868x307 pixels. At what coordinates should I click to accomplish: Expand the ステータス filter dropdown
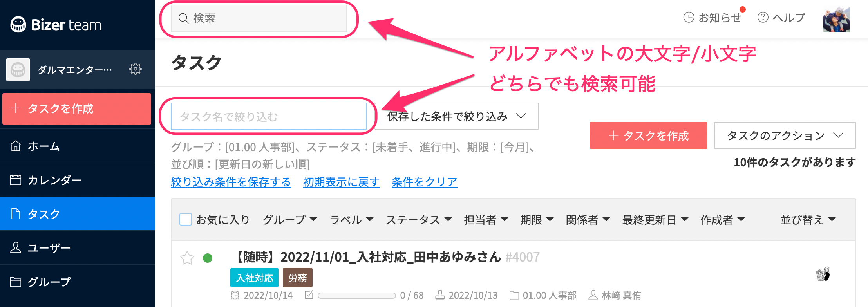(419, 220)
